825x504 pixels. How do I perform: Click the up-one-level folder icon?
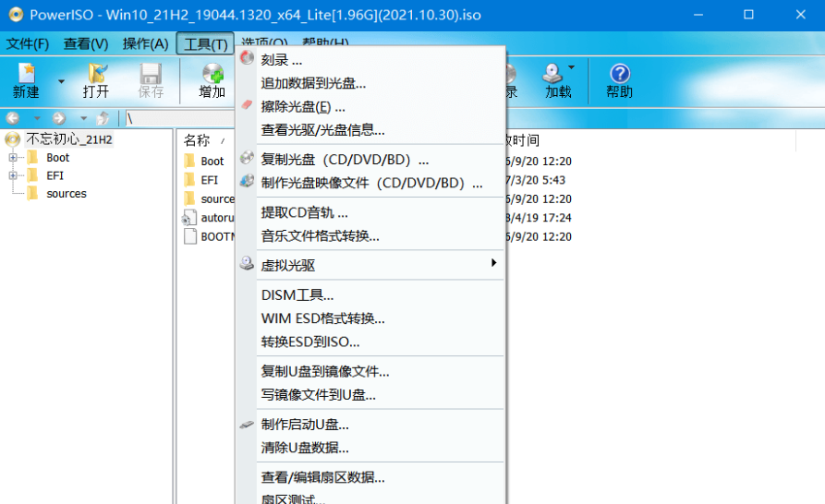point(103,118)
